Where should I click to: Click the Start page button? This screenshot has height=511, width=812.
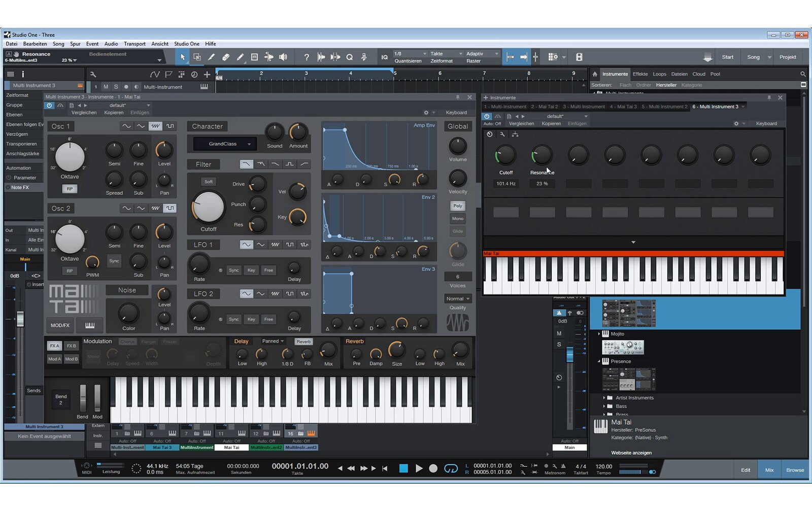pyautogui.click(x=728, y=57)
